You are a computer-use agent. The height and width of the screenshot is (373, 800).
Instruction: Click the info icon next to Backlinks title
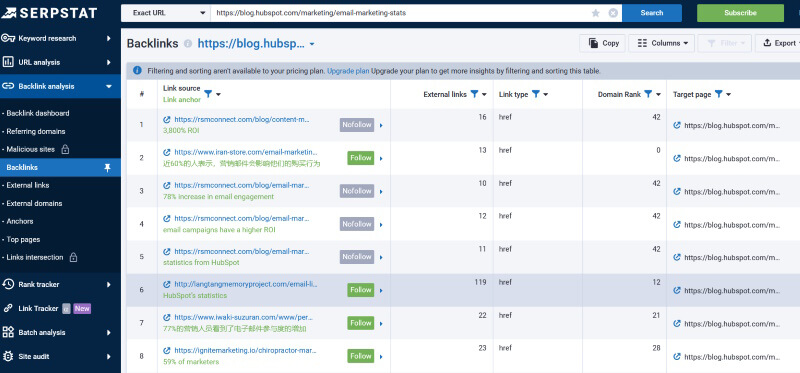(x=188, y=44)
